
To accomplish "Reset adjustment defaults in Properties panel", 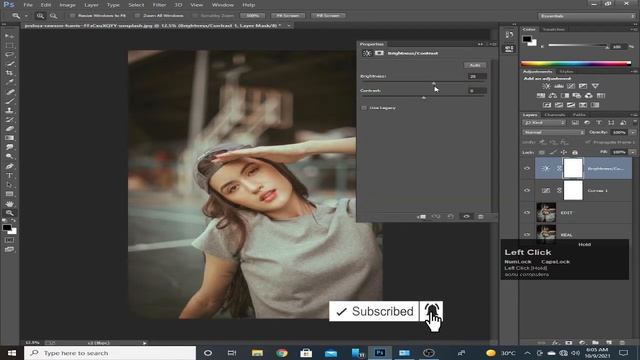I will [x=451, y=217].
